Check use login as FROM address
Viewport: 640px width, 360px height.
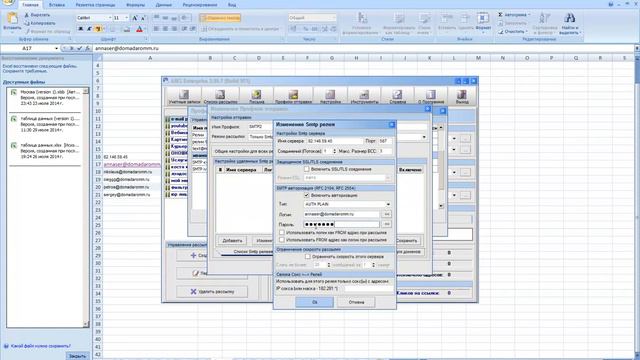[282, 232]
